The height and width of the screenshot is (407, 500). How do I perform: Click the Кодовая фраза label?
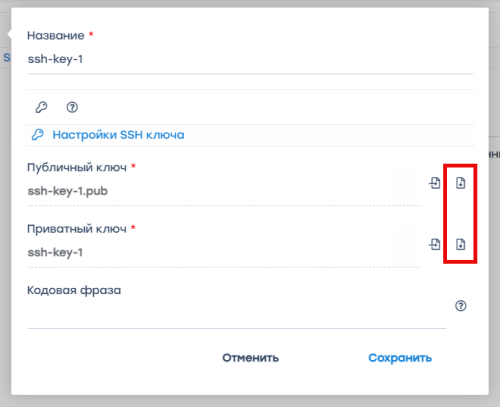[x=74, y=290]
